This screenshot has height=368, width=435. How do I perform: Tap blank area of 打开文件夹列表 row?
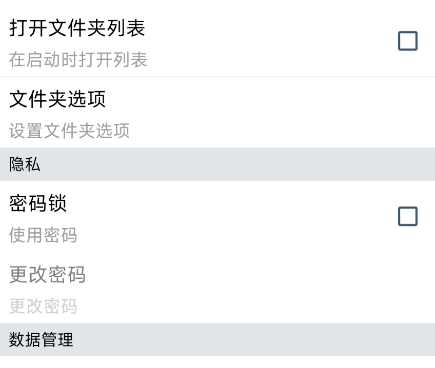click(267, 42)
